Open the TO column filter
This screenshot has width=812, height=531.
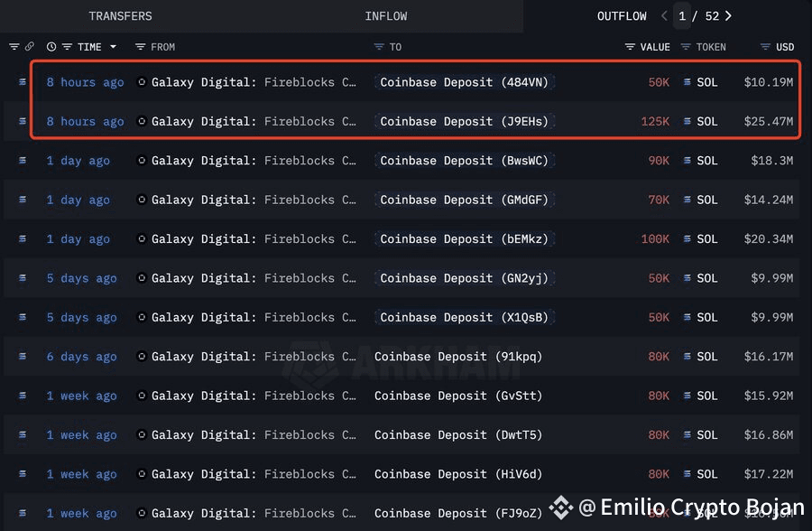379,47
